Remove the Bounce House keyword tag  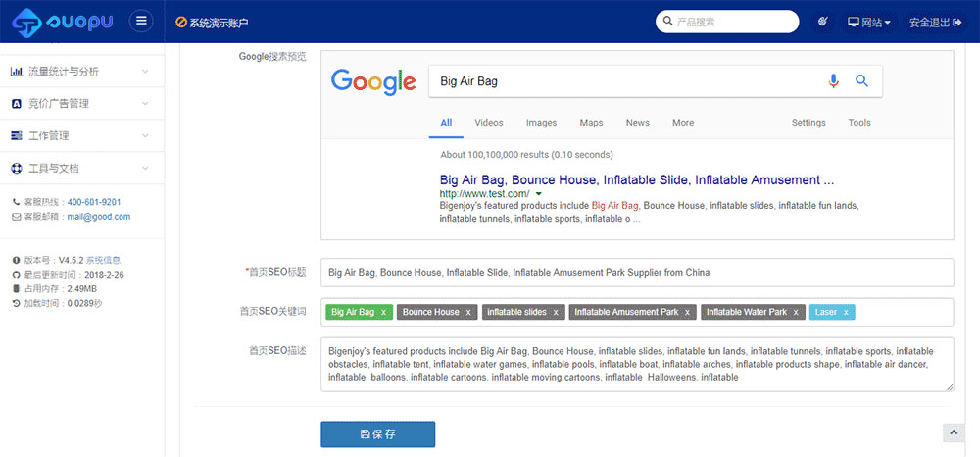(468, 313)
